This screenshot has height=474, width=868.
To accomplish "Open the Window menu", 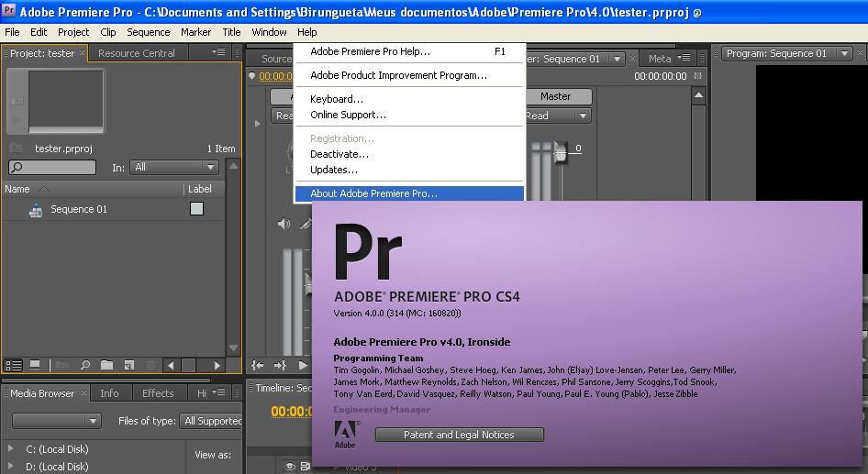I will (x=269, y=32).
